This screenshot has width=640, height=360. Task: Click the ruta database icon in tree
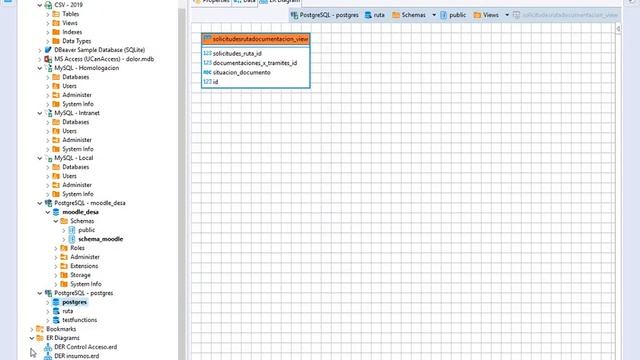(56, 311)
